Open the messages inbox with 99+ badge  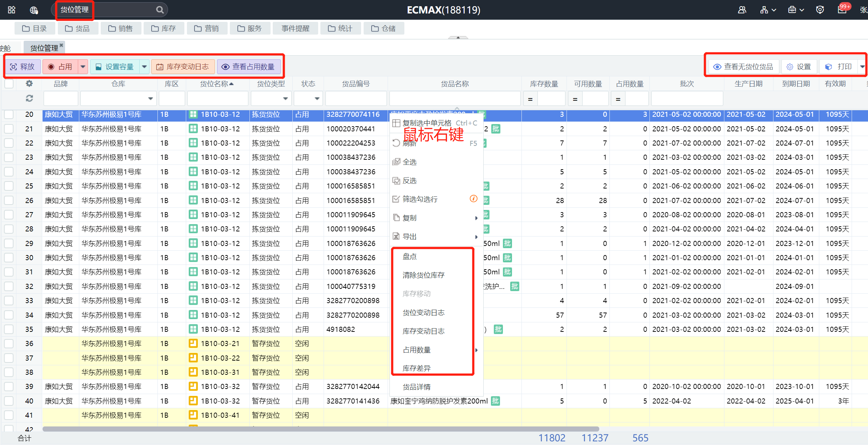pyautogui.click(x=843, y=9)
